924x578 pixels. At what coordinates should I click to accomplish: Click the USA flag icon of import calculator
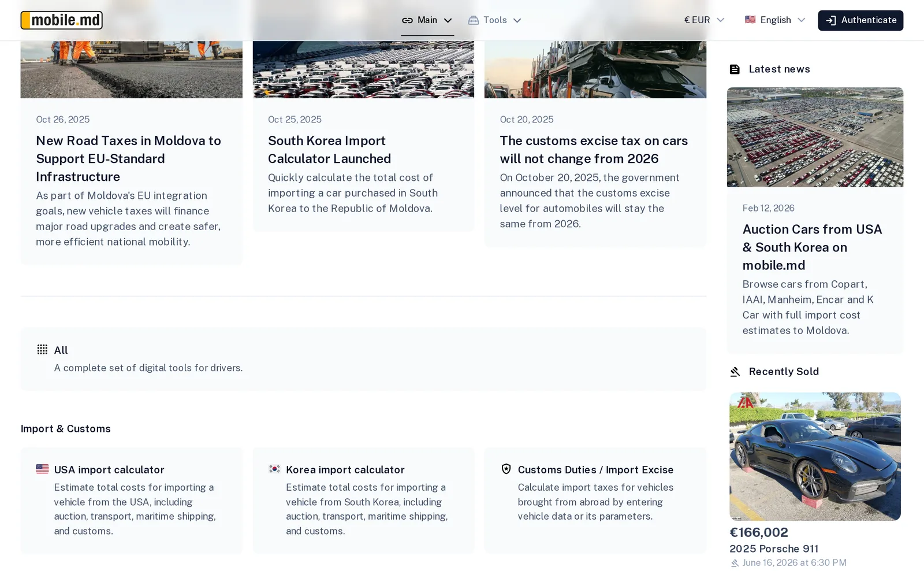(42, 469)
